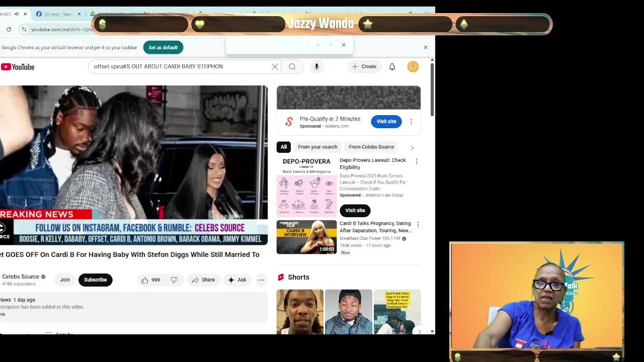Reload the page in Chrome
644x362 pixels.
coord(9,29)
